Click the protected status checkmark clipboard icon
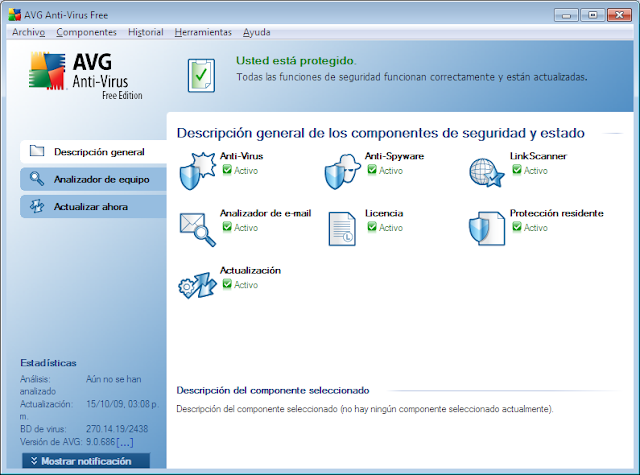 pos(201,75)
